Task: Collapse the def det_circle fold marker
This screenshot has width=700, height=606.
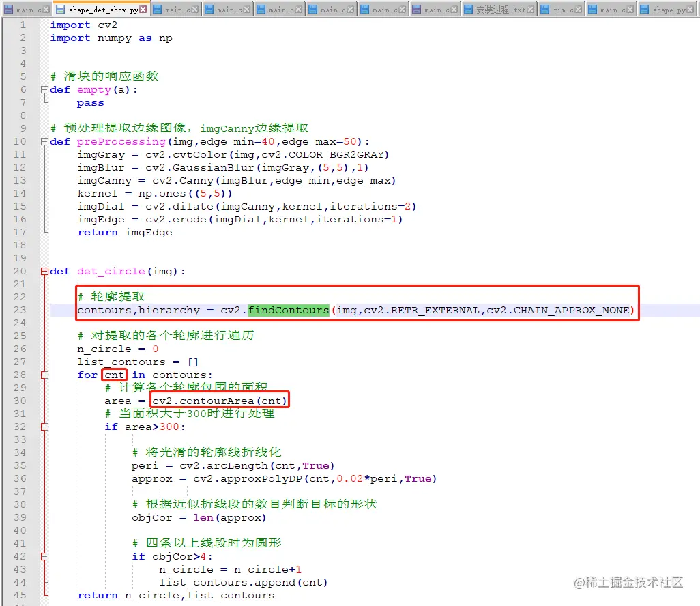Action: coord(44,271)
